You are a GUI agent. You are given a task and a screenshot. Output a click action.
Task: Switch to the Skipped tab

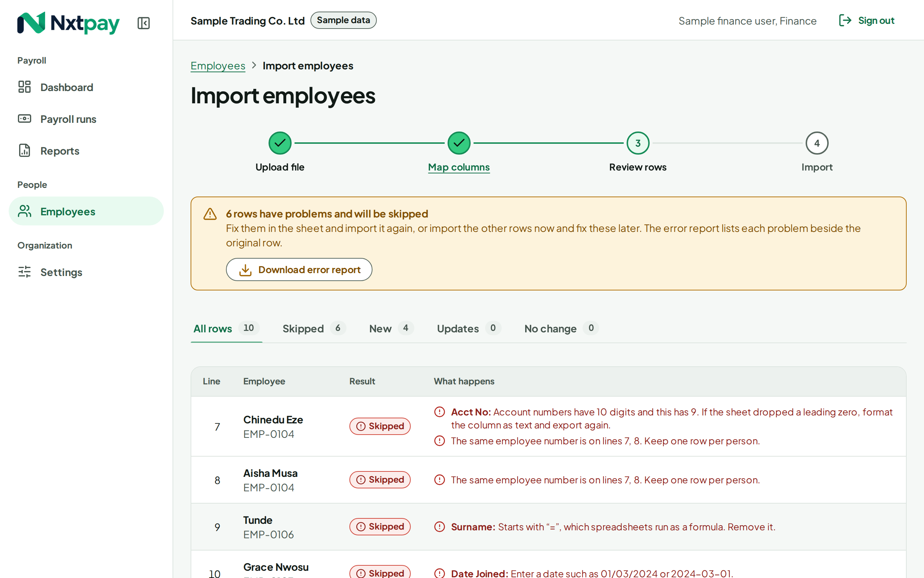[314, 328]
